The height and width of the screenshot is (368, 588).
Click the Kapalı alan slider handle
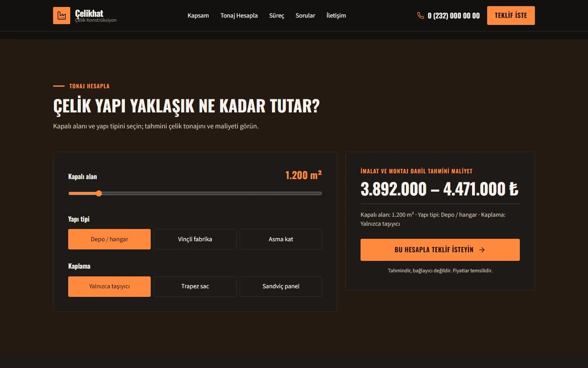tap(99, 193)
